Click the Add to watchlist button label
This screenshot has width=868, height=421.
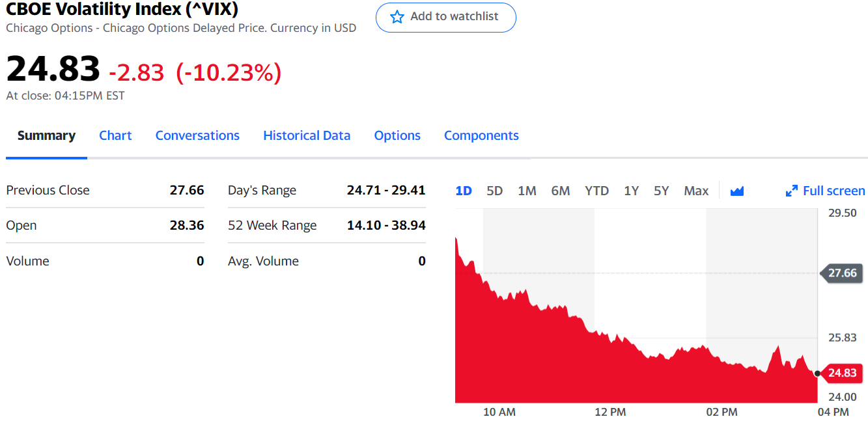[x=455, y=16]
